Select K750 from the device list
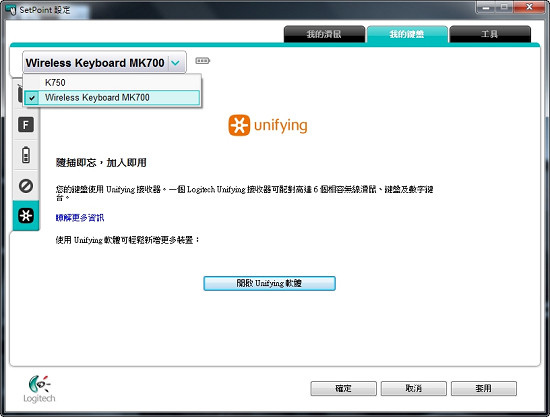Viewport: 550px width, 417px height. [112, 82]
